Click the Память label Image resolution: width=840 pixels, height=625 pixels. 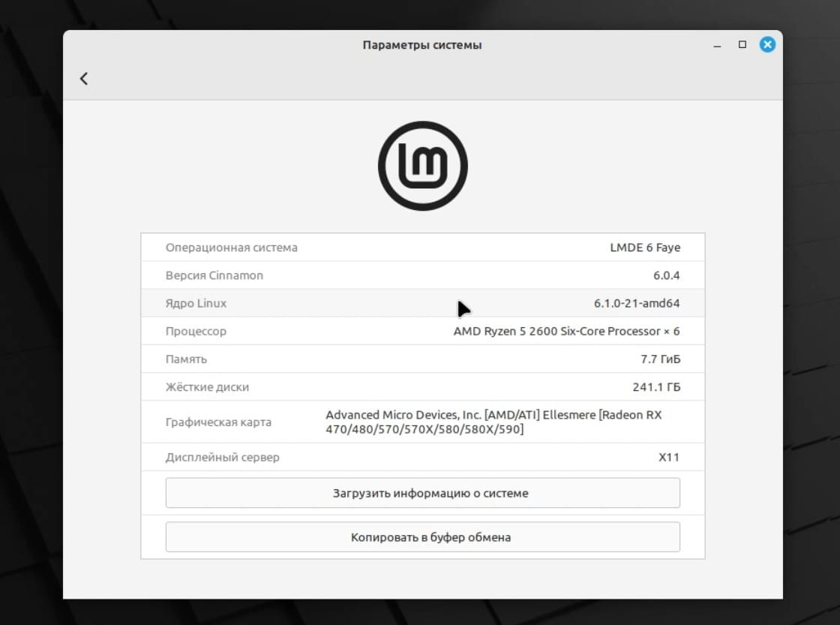coord(186,359)
